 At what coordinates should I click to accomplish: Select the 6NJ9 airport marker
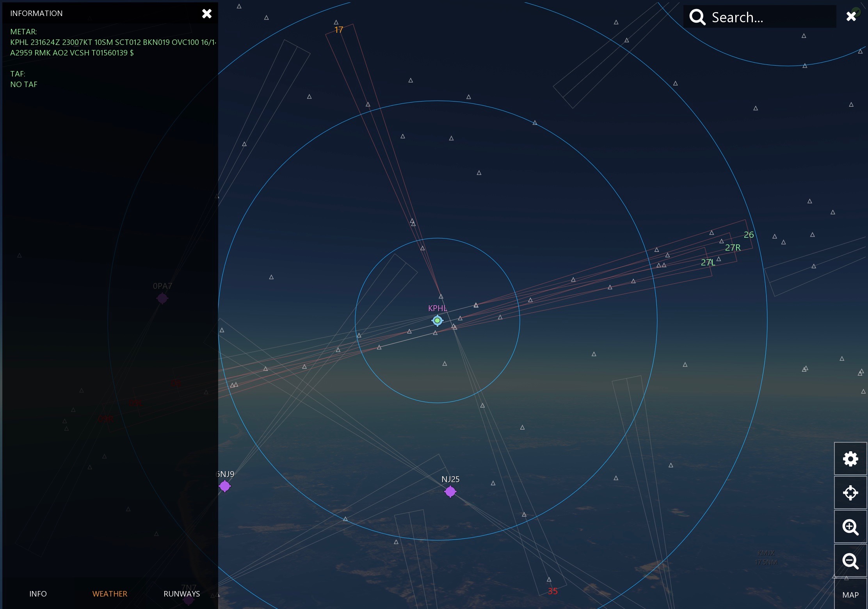click(x=225, y=486)
